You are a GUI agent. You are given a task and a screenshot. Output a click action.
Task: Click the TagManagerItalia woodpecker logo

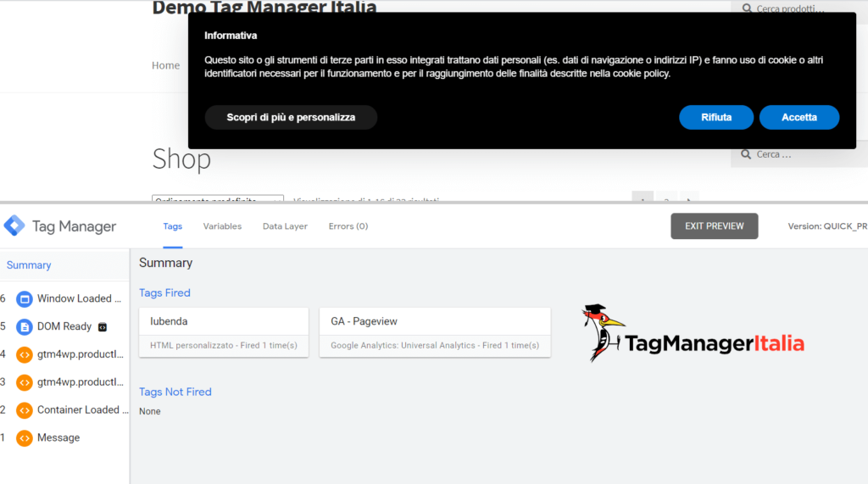click(x=693, y=333)
